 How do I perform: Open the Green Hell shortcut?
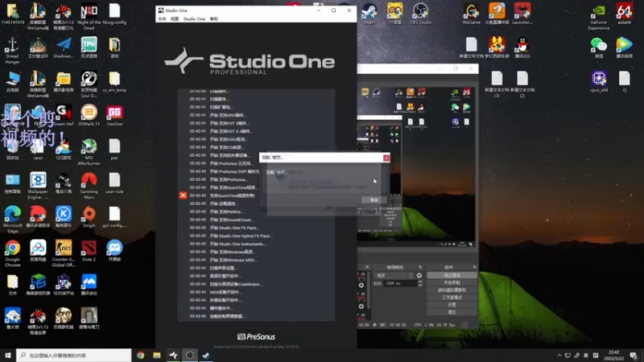pyautogui.click(x=64, y=115)
